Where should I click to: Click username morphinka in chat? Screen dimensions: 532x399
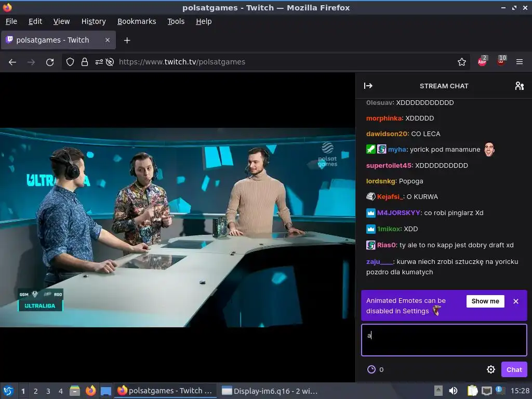[x=384, y=118]
